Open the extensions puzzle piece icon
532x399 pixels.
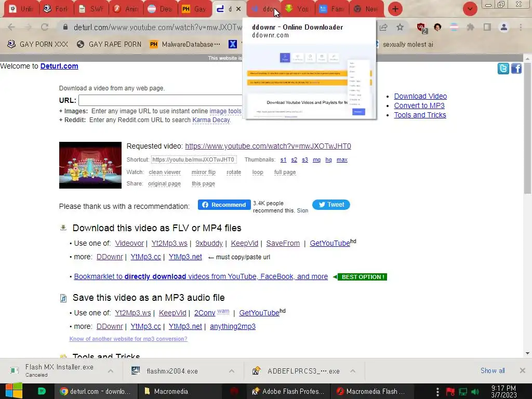[x=470, y=27]
